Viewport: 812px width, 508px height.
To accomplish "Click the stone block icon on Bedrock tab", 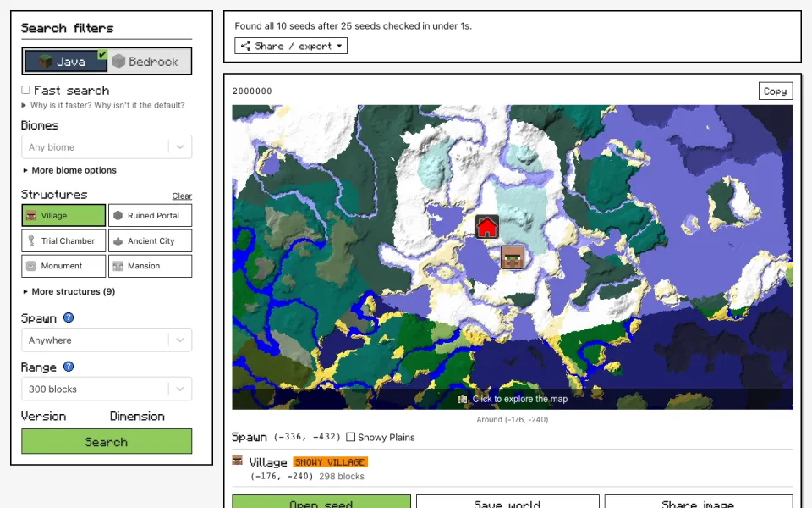I will (118, 61).
